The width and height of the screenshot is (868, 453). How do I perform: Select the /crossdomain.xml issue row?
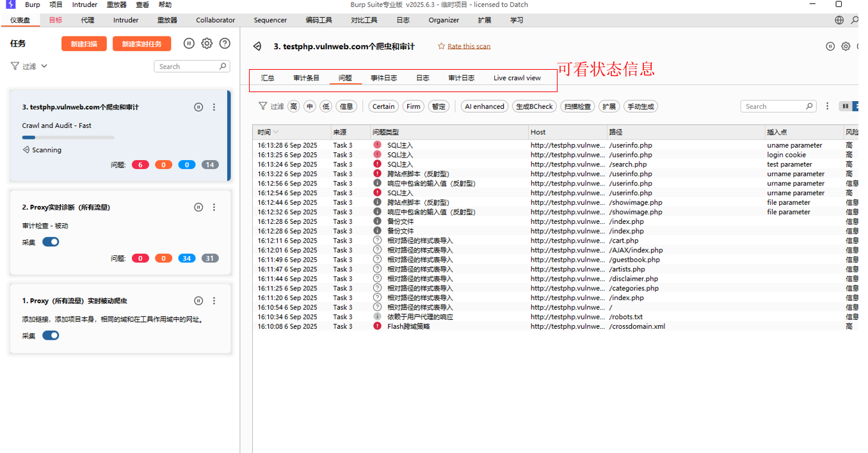[x=555, y=326]
